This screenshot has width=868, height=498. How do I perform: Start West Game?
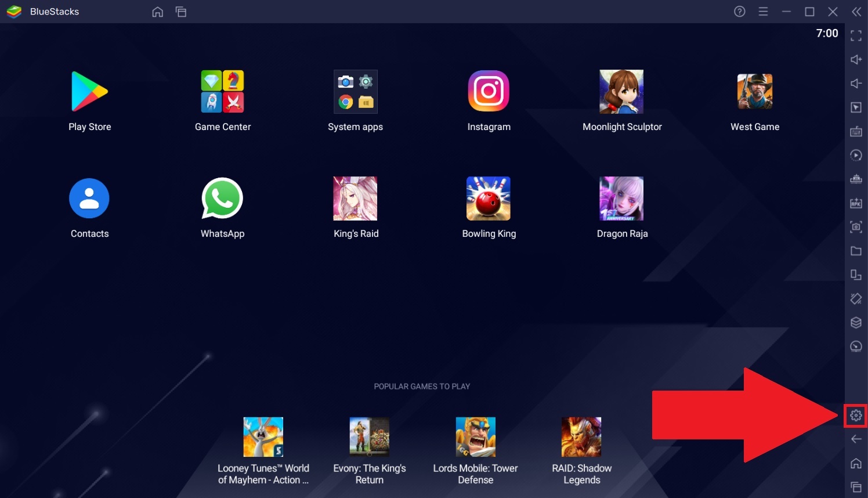(755, 91)
